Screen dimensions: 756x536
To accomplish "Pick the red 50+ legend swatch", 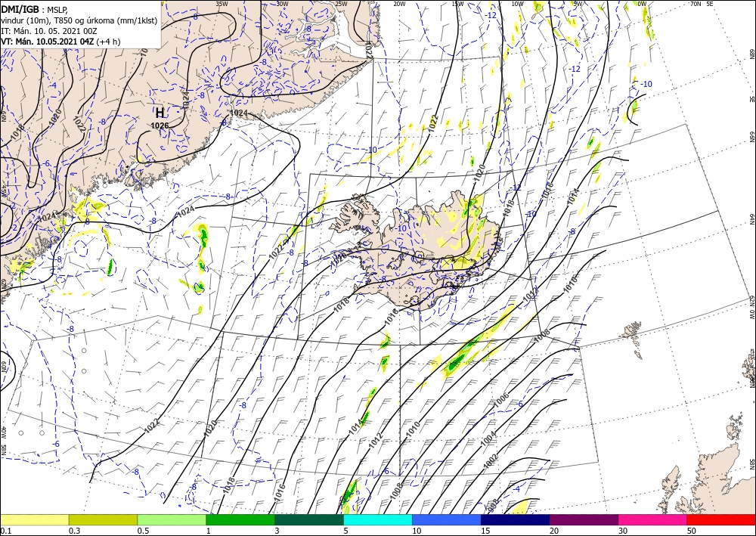I will (x=721, y=519).
